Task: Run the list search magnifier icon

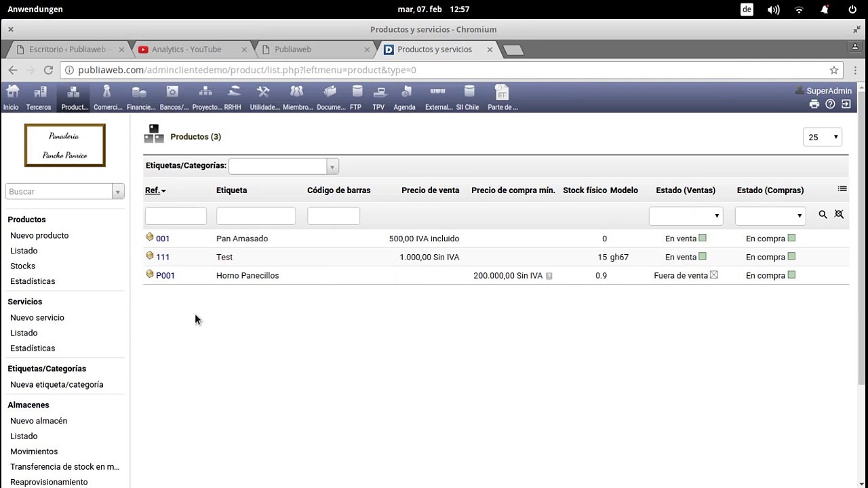Action: coord(823,214)
